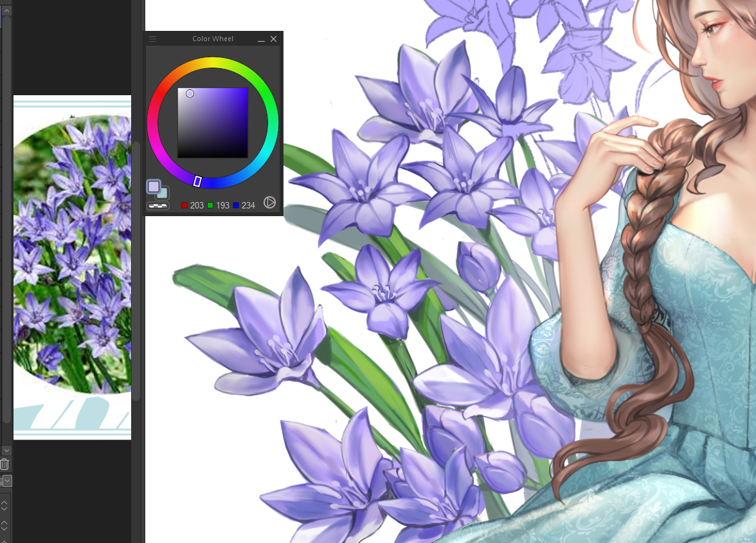Click the circular picker inside color square
The image size is (756, 543).
(x=190, y=94)
